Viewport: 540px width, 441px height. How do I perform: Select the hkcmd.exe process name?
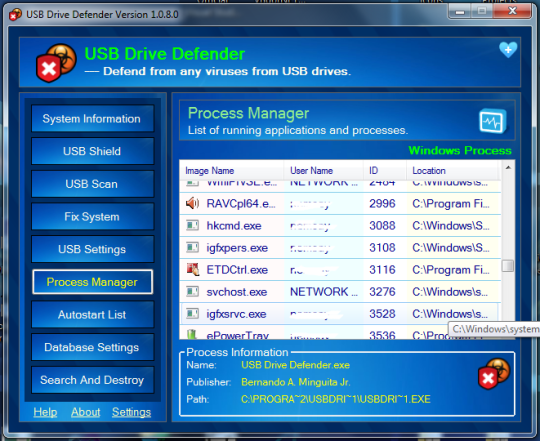[234, 225]
